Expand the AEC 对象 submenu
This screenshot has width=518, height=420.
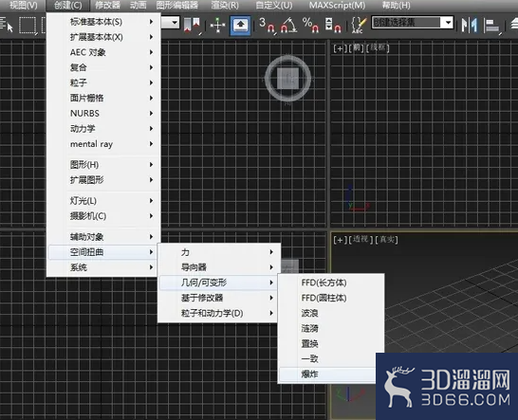pos(103,52)
